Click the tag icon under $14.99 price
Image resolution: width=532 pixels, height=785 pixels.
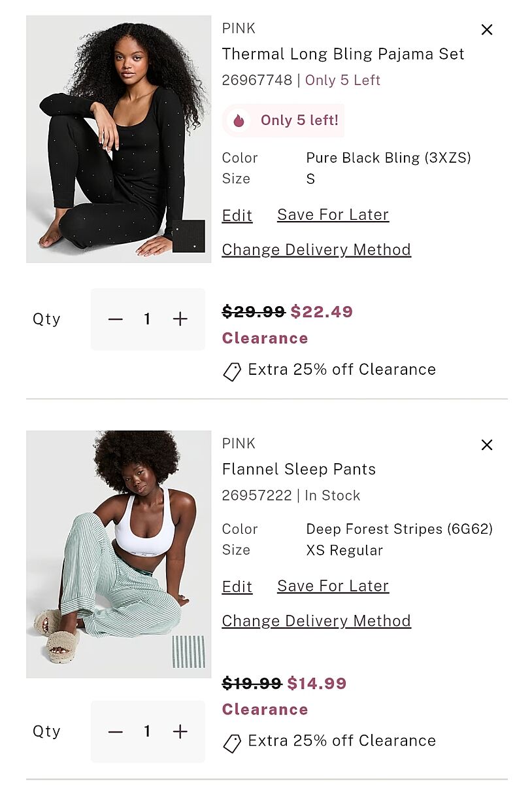tap(232, 743)
